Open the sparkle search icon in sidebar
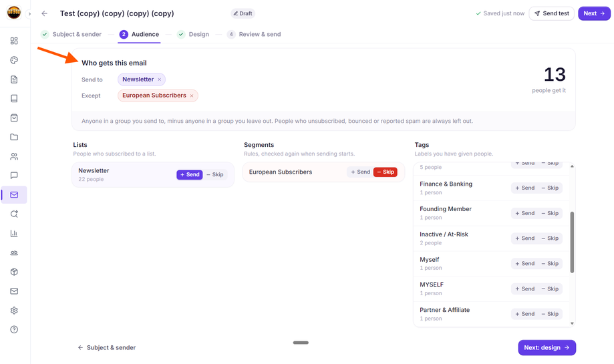The image size is (614, 364). [x=14, y=214]
